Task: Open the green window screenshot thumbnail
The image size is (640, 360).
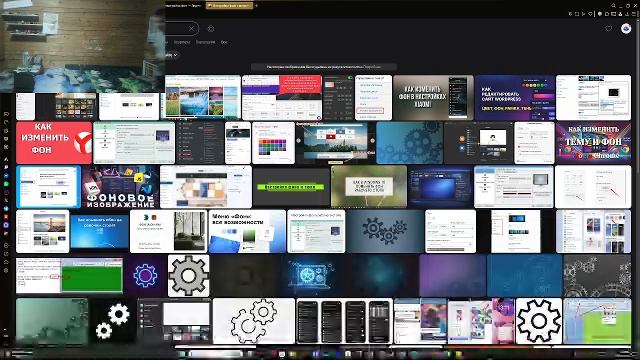Action: (x=69, y=276)
